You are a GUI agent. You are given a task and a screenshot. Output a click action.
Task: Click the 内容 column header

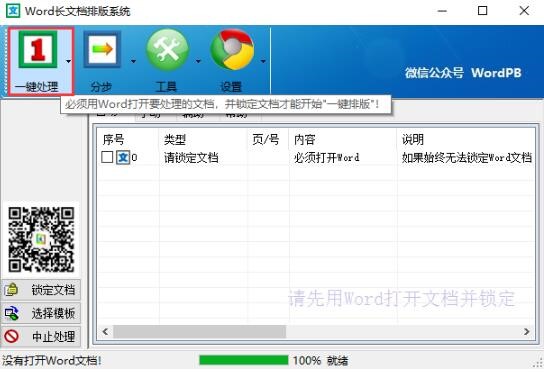tap(304, 140)
